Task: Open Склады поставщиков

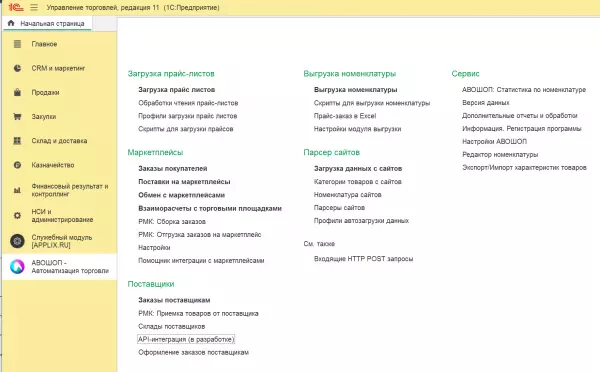Action: pyautogui.click(x=171, y=326)
